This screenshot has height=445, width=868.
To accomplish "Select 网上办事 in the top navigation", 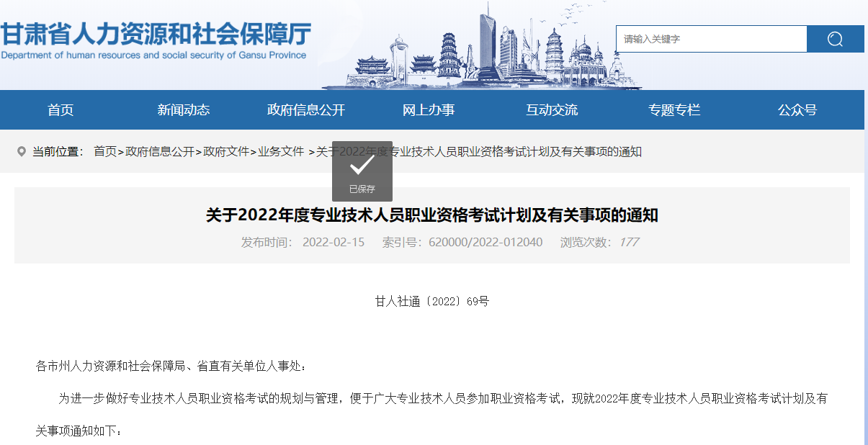I will pos(429,109).
